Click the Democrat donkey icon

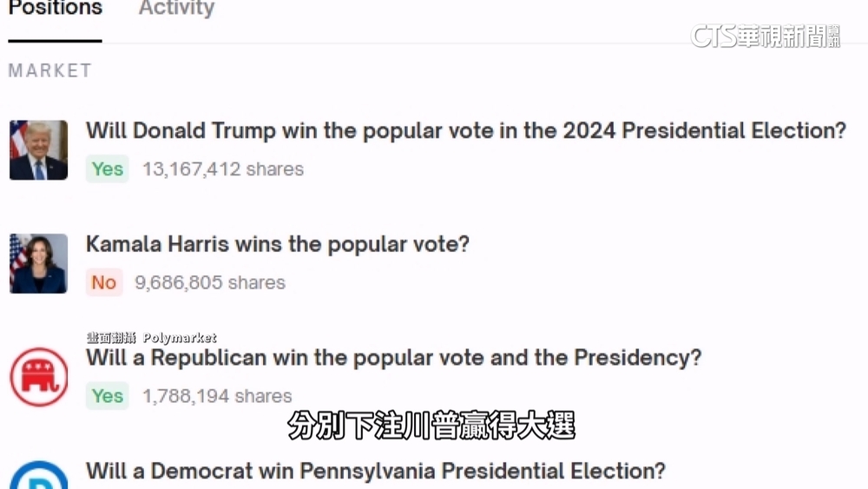click(x=38, y=476)
